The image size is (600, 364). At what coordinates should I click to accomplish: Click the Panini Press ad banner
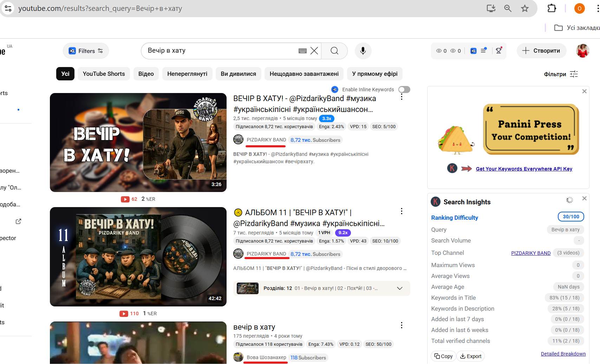click(508, 129)
